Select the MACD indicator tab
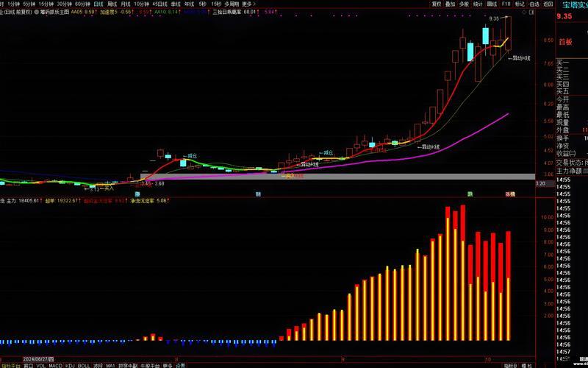This screenshot has width=588, height=368. (55, 365)
